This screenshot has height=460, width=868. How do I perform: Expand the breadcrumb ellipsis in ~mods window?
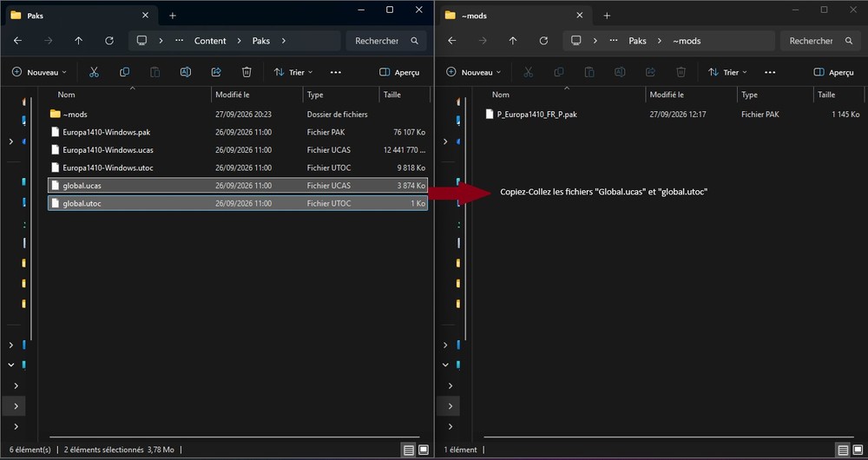pos(614,41)
